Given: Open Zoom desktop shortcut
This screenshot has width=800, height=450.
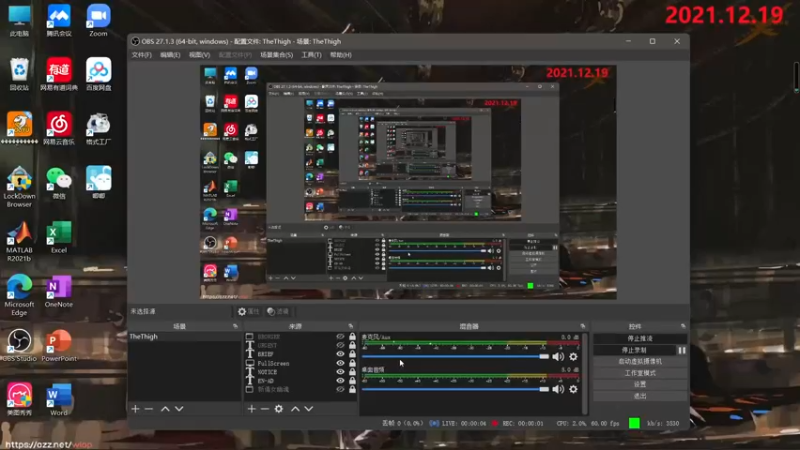Looking at the screenshot, I should click(98, 20).
